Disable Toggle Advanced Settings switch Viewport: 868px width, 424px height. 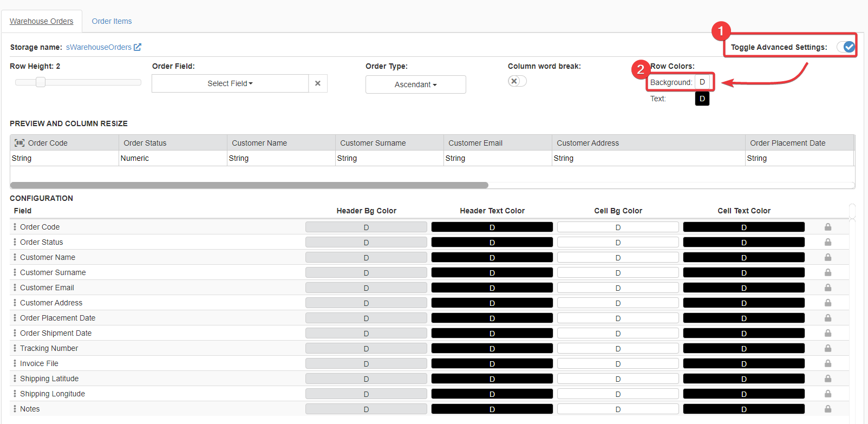(846, 47)
